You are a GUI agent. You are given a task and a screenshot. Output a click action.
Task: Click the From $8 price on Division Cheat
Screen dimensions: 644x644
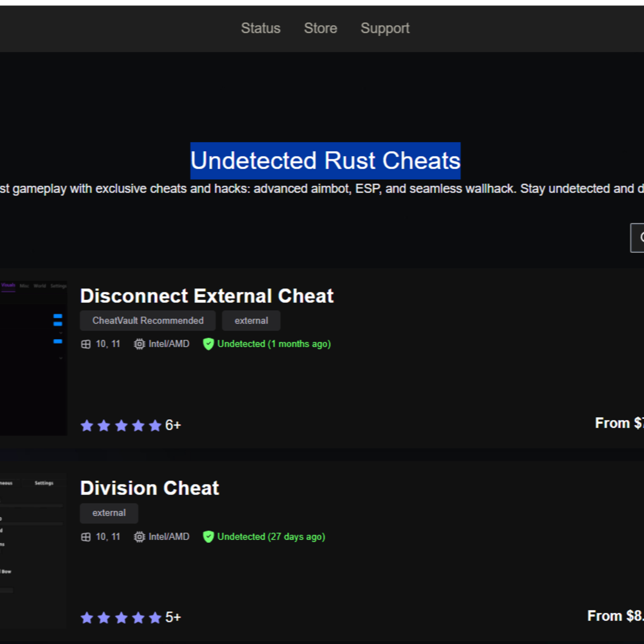615,616
